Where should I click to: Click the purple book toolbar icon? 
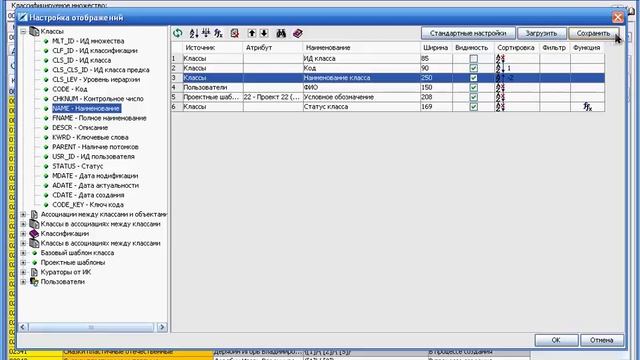pos(298,33)
